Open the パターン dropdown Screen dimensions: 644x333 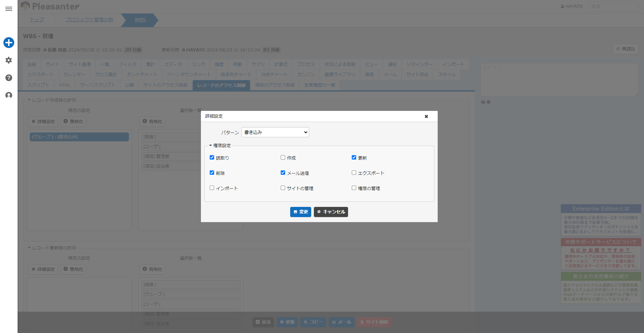275,132
